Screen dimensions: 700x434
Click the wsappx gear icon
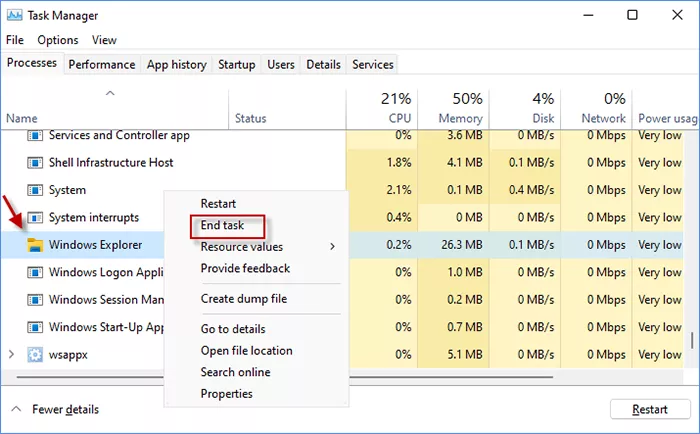(x=35, y=354)
